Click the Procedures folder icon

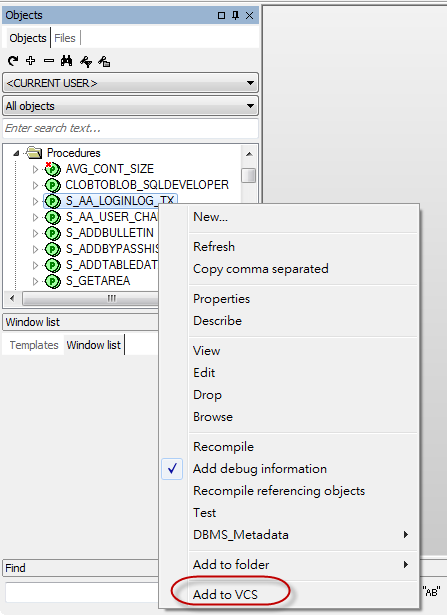[x=35, y=153]
